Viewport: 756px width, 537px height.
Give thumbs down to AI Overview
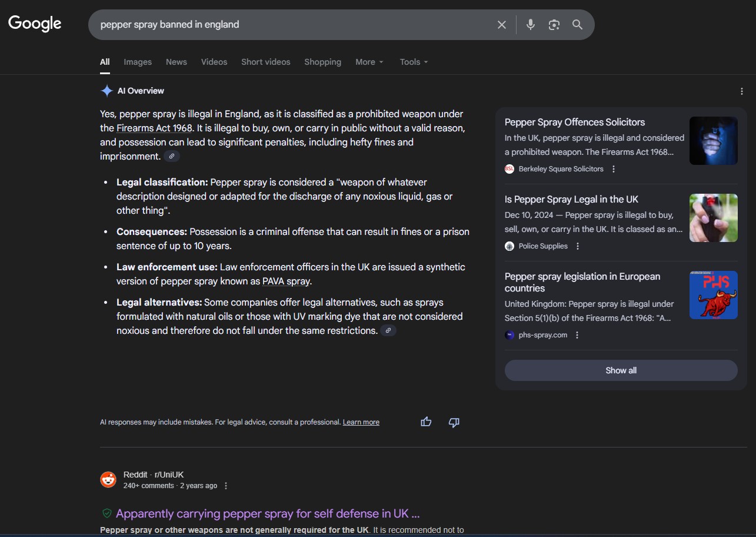click(454, 422)
